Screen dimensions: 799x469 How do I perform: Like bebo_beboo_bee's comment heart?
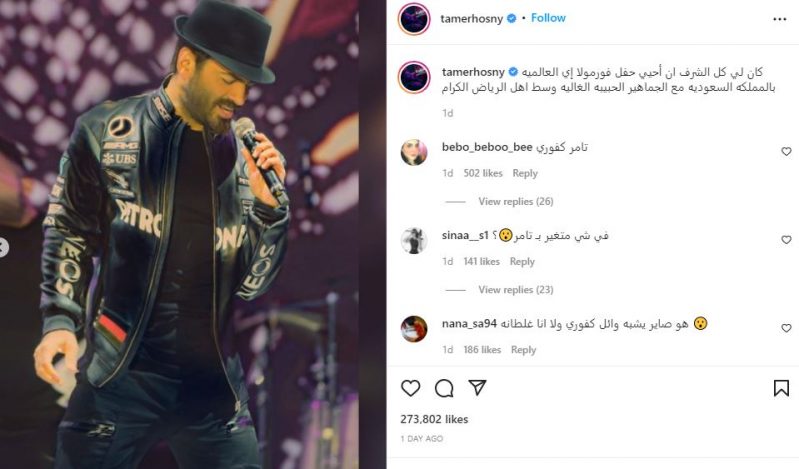pyautogui.click(x=786, y=151)
